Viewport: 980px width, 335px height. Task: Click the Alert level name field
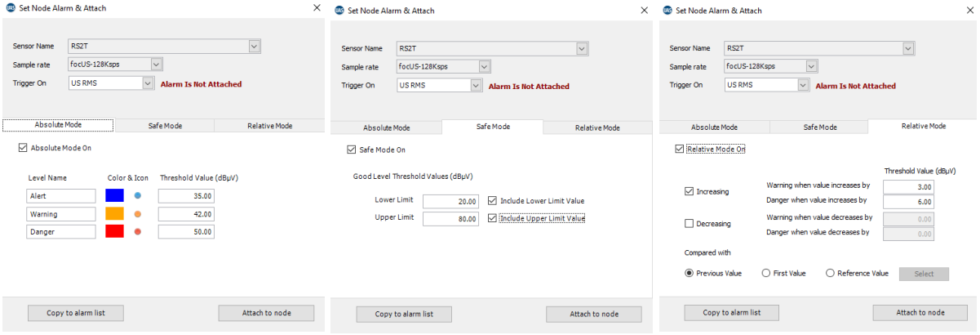61,196
